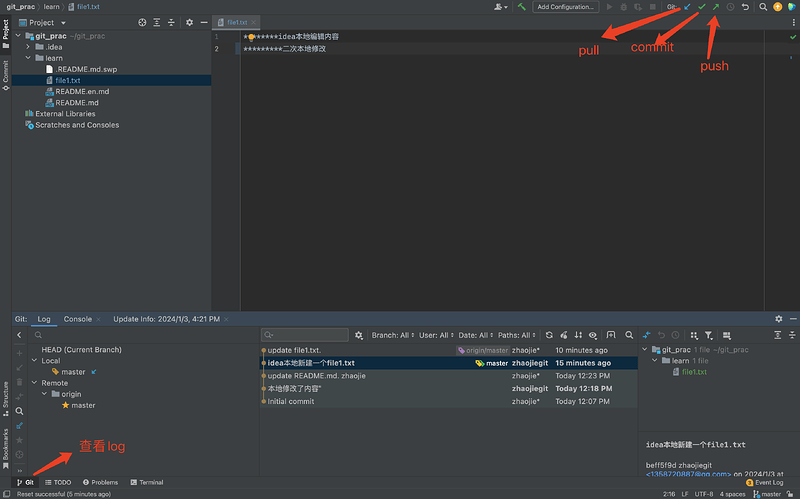The height and width of the screenshot is (499, 800).
Task: Open Search Everywhere magnifier icon
Action: click(x=763, y=7)
